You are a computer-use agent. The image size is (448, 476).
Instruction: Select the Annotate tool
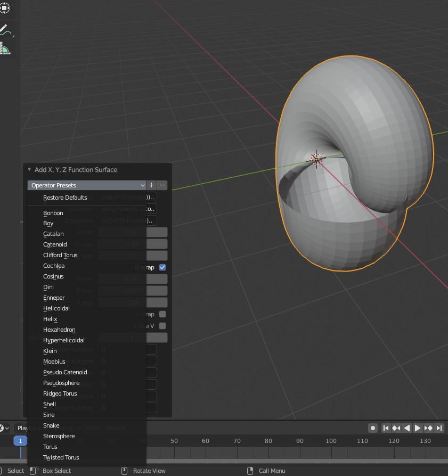(5, 30)
